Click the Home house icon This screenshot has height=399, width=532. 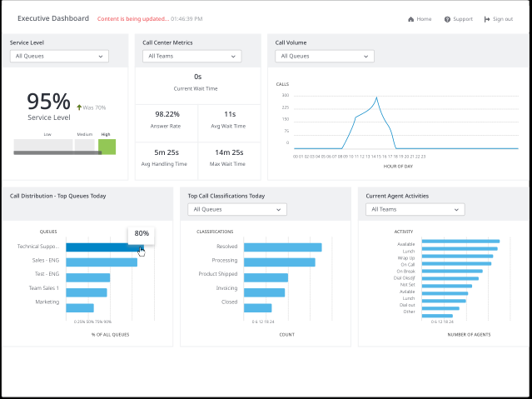coord(410,18)
